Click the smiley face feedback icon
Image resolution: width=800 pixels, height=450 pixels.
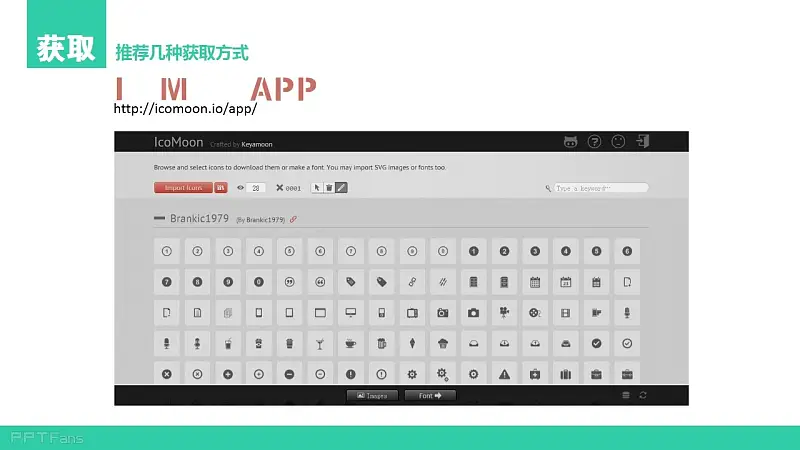click(x=618, y=142)
